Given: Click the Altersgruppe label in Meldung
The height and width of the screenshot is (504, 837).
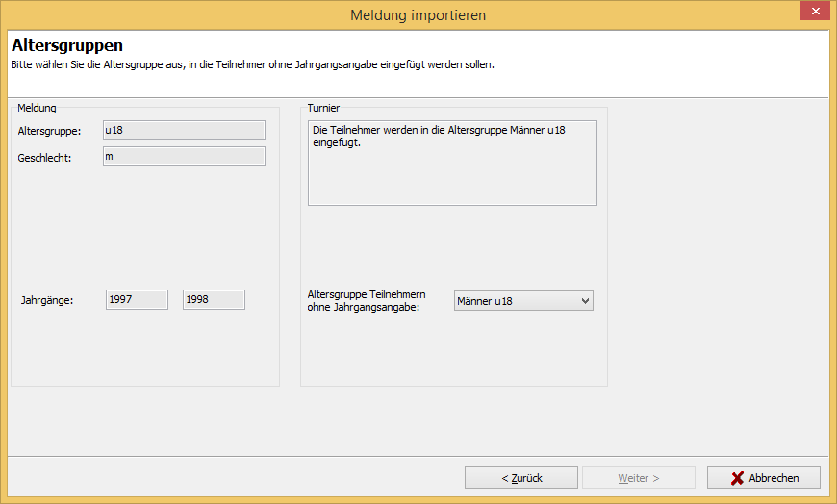Looking at the screenshot, I should [x=49, y=132].
